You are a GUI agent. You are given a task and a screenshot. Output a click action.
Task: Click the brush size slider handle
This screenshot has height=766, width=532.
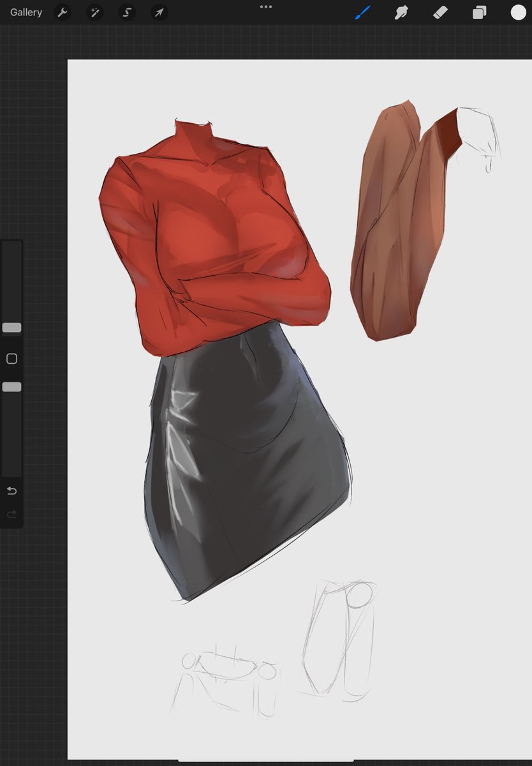[11, 327]
